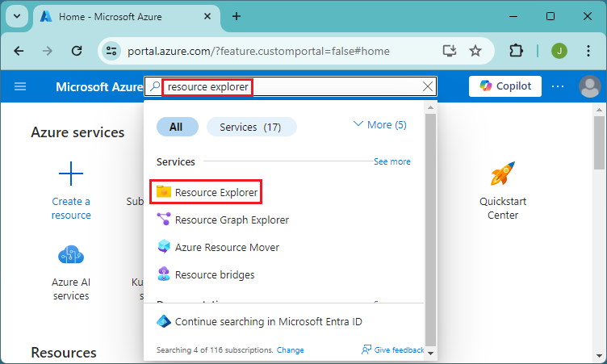The height and width of the screenshot is (364, 607).
Task: Filter results by Services (17)
Action: click(251, 127)
